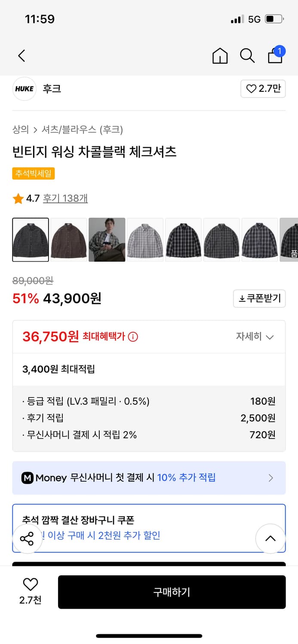Screen dimensions: 298x644
Task: Open the shopping bag cart
Action: click(275, 55)
